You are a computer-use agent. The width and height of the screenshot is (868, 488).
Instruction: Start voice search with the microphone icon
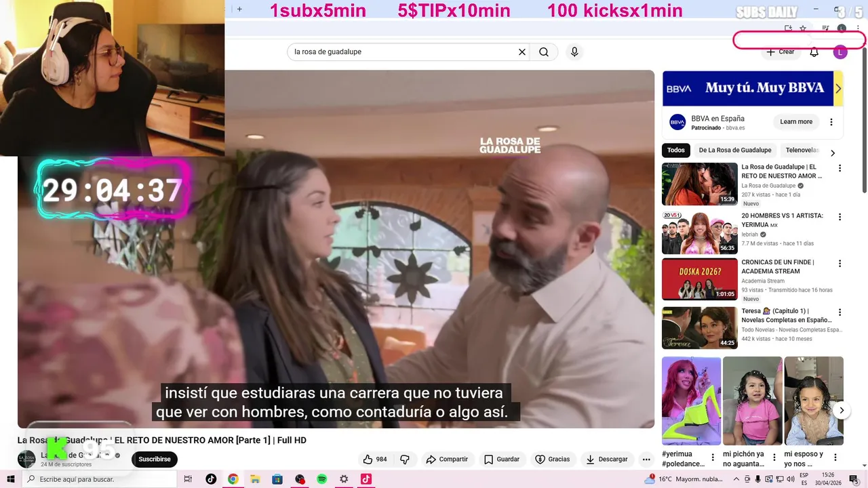pyautogui.click(x=574, y=52)
